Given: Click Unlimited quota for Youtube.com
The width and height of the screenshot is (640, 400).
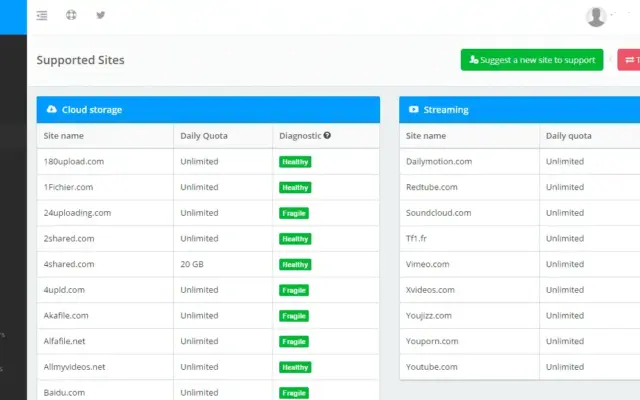Looking at the screenshot, I should 565,367.
